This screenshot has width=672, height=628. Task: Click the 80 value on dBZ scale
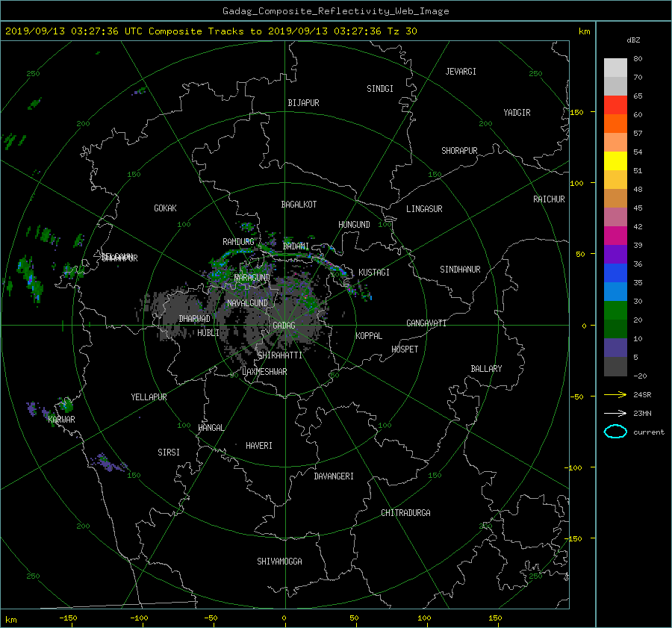(x=638, y=59)
